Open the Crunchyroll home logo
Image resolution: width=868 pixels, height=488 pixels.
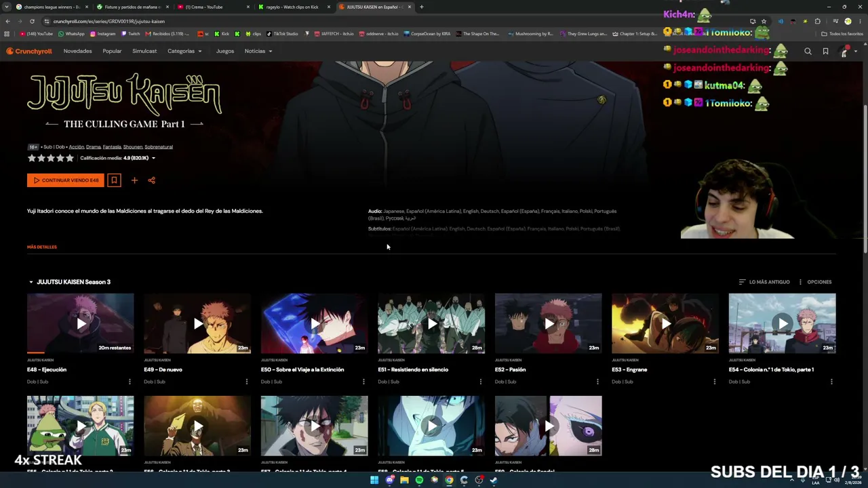pyautogui.click(x=29, y=51)
